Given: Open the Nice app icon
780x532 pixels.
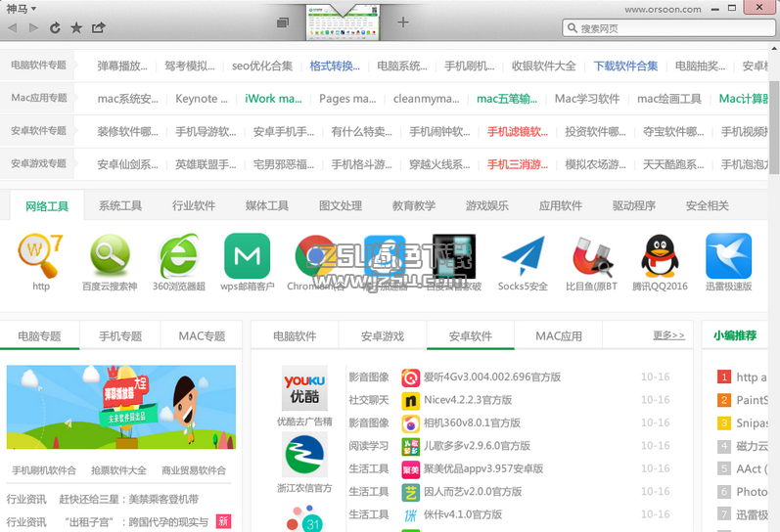Looking at the screenshot, I should [x=411, y=401].
